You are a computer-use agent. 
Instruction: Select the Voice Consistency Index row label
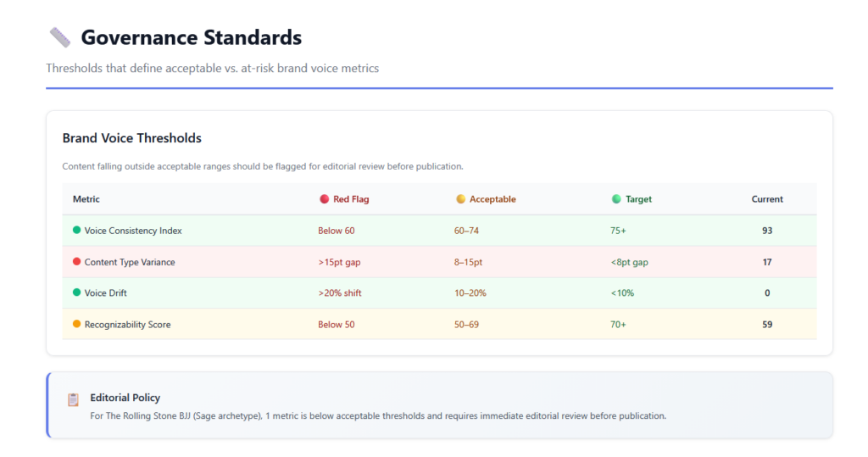[133, 231]
